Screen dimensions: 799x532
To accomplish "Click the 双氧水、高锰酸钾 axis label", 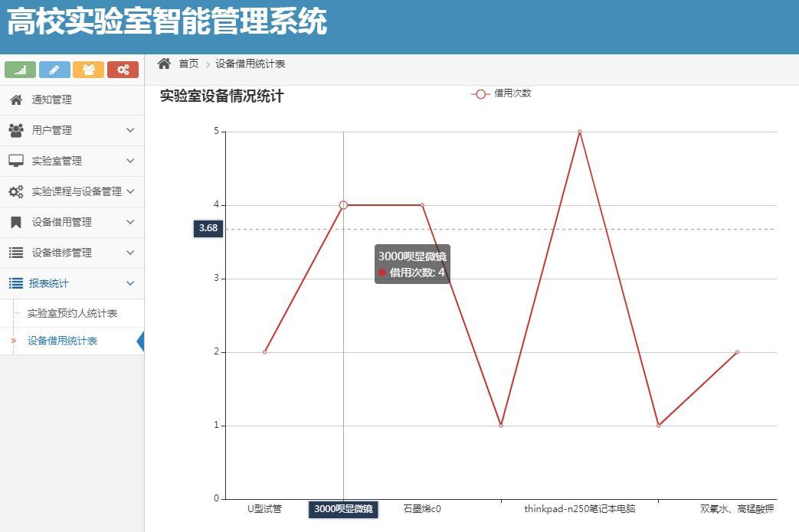I will [x=737, y=508].
